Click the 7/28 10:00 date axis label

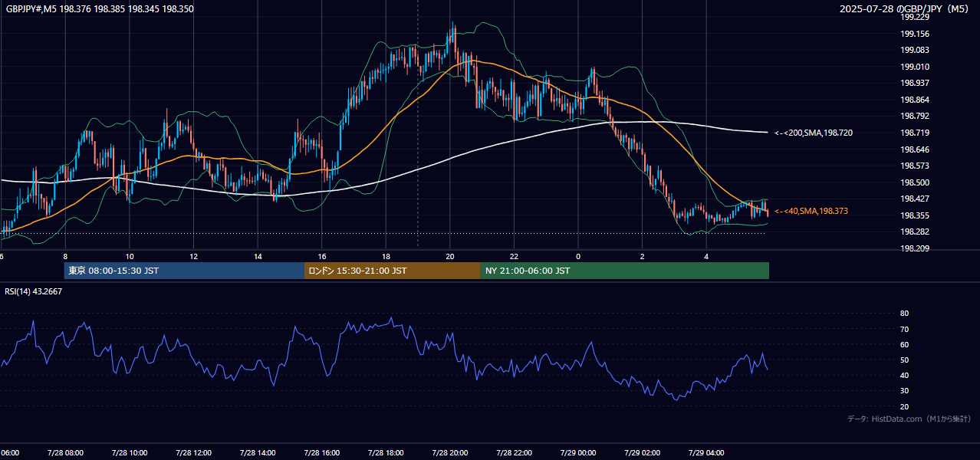(130, 452)
